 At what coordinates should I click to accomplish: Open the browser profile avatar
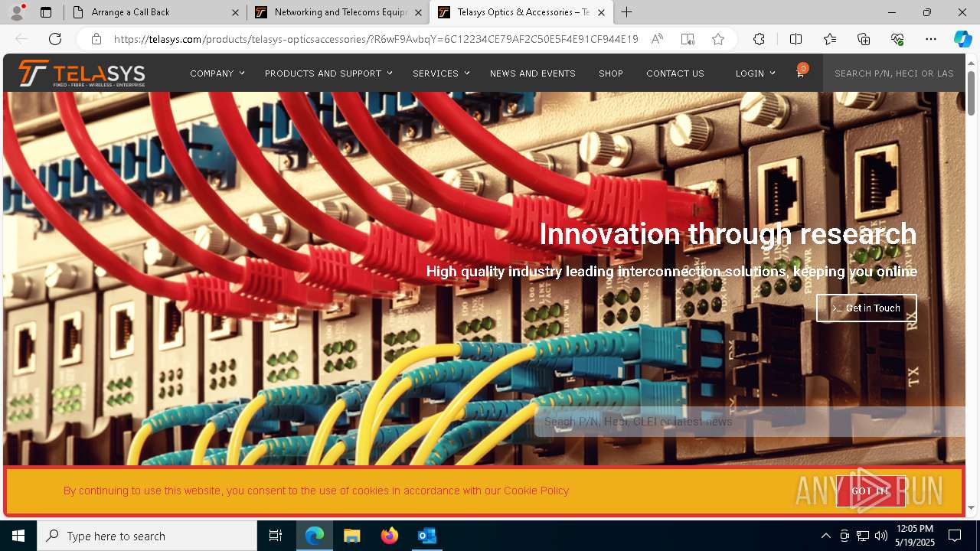[17, 12]
